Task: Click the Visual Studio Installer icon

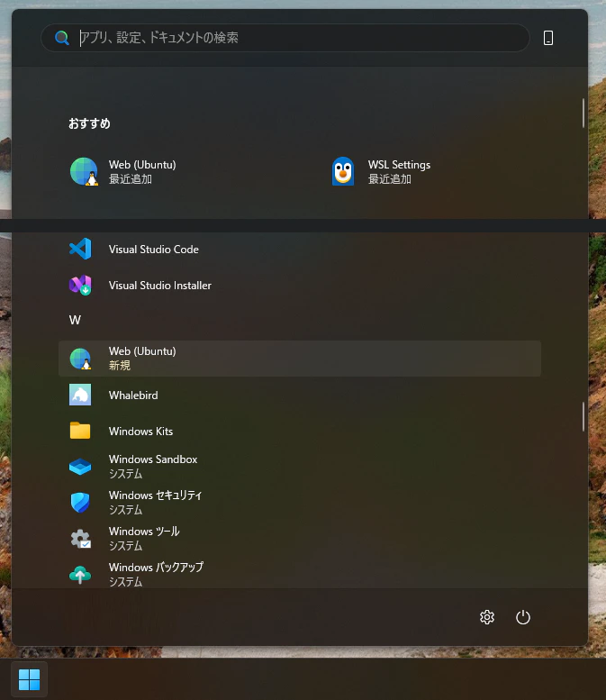Action: [x=80, y=286]
